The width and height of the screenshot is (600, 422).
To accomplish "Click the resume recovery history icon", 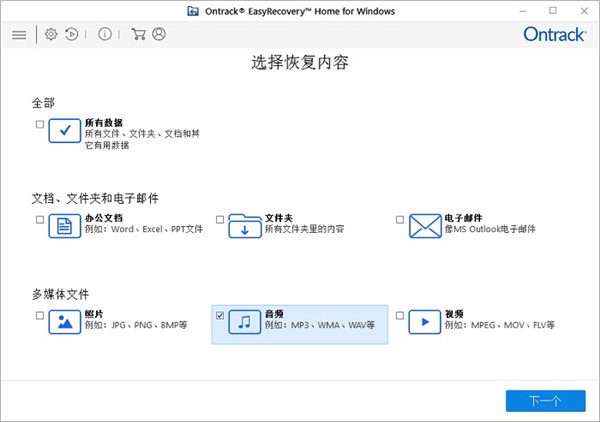I will point(72,34).
